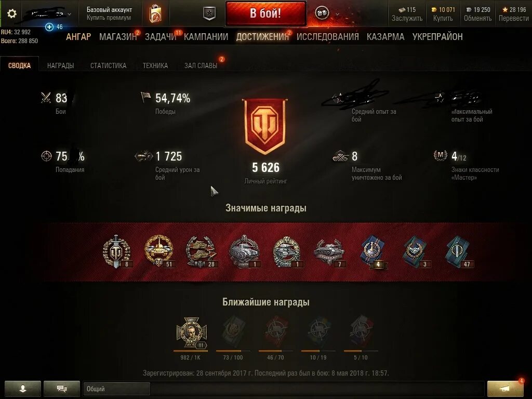Click the Общий chat input field
This screenshot has height=399, width=532.
[116, 389]
